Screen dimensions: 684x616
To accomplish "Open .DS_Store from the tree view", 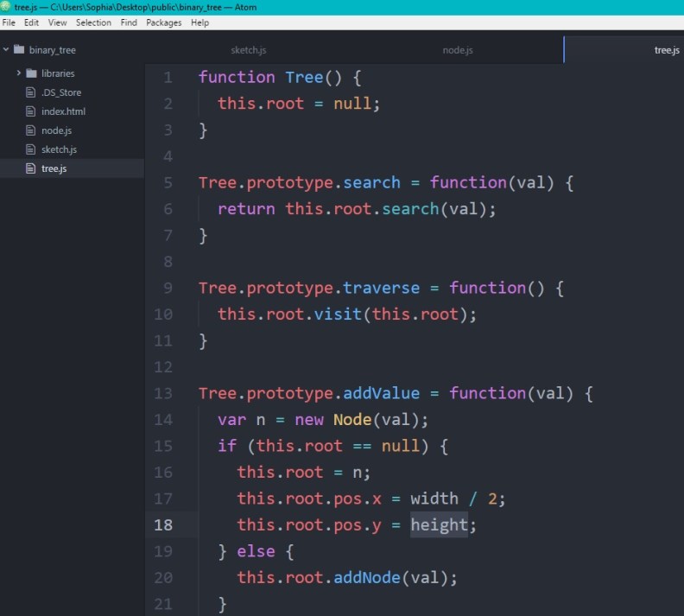I will [x=61, y=92].
